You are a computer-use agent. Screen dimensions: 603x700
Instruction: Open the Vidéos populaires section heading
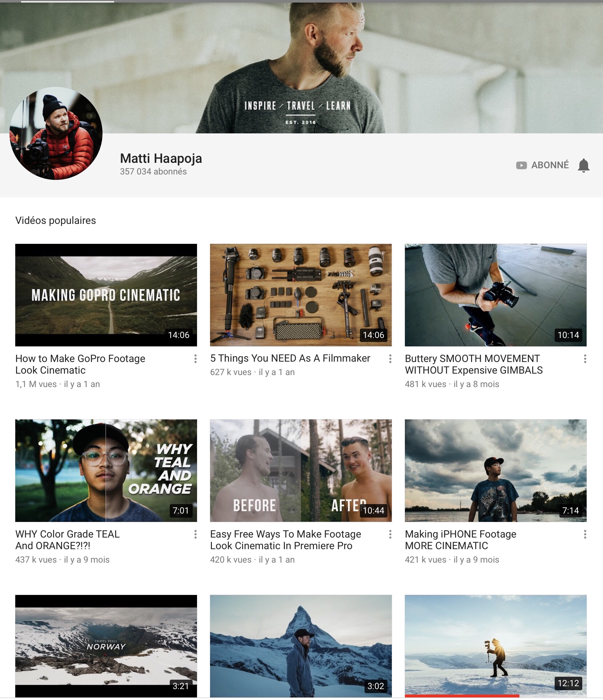point(56,221)
